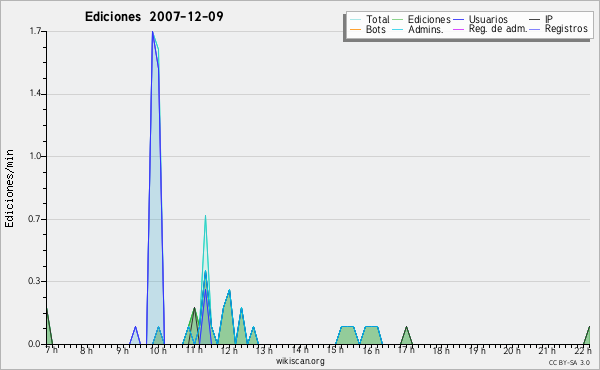Click the y-axis value 1.4
The image size is (600, 370).
click(x=35, y=94)
